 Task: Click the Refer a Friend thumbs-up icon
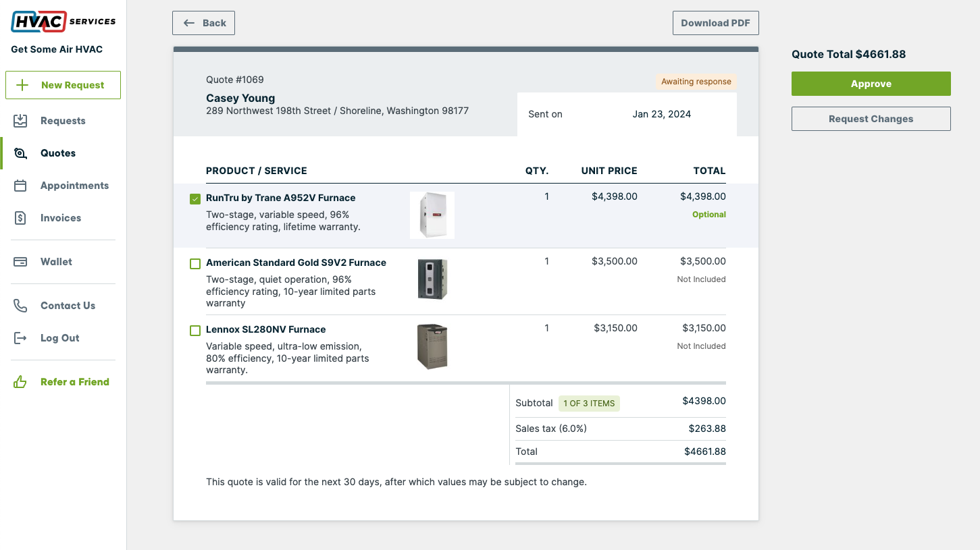[x=20, y=382]
